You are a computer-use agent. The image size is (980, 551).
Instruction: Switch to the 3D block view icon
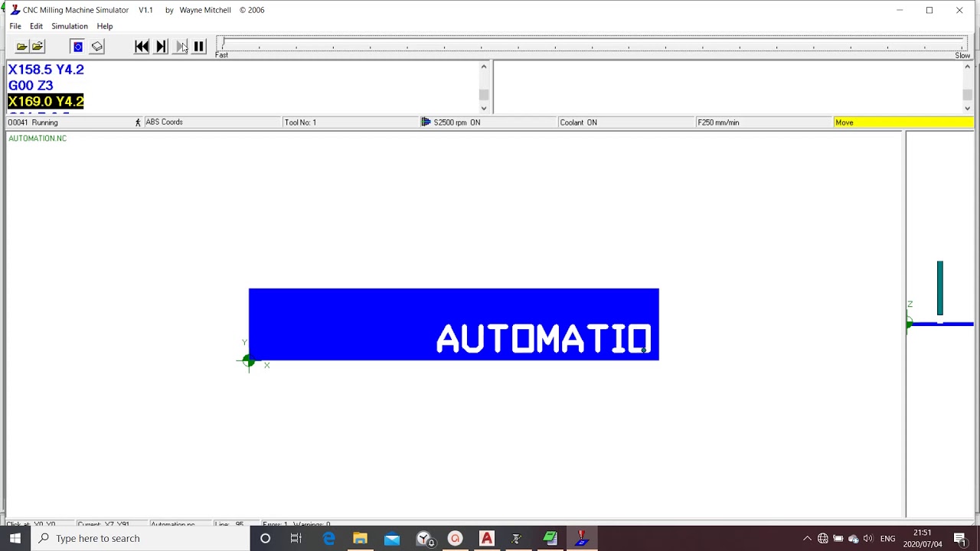(x=97, y=47)
